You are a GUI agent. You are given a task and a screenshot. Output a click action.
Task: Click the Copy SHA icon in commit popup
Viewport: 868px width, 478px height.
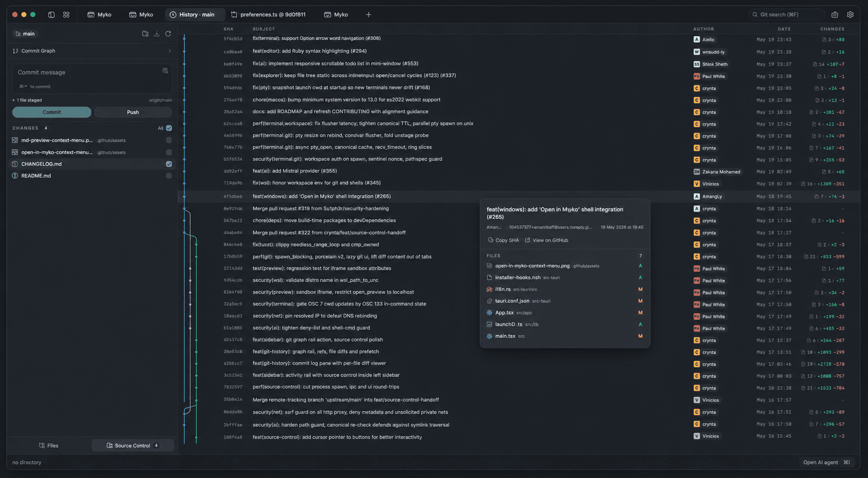point(490,240)
